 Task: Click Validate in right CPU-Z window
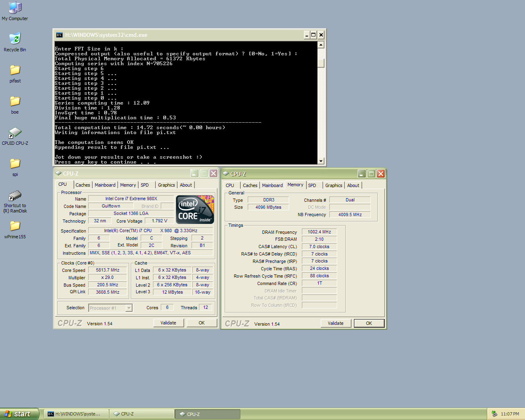pyautogui.click(x=336, y=323)
